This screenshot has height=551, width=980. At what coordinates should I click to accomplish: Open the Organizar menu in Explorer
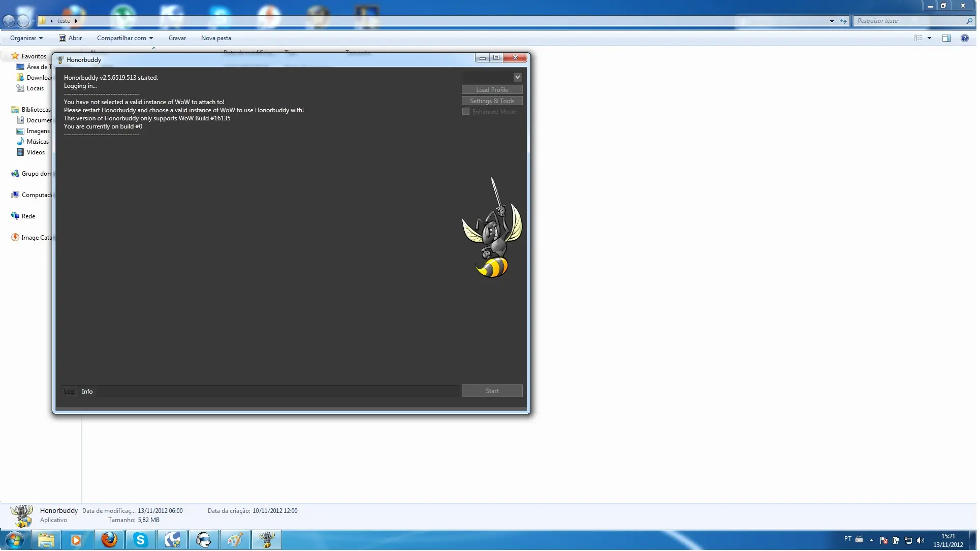[x=26, y=38]
